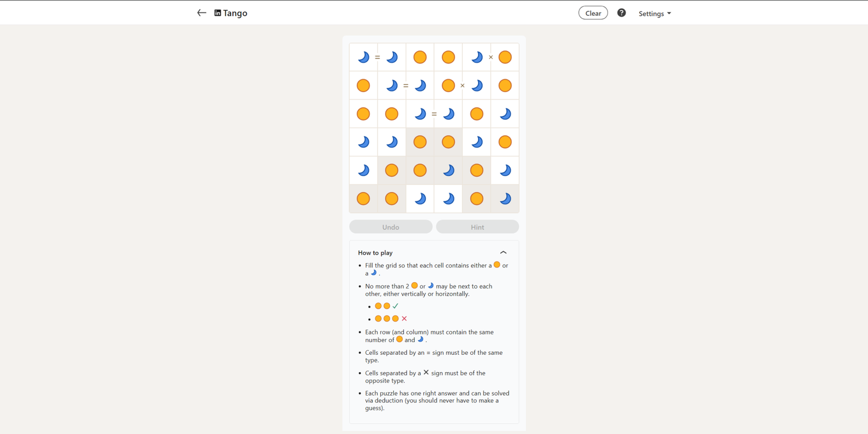
Task: Click the equals sign in top grid row
Action: [378, 57]
